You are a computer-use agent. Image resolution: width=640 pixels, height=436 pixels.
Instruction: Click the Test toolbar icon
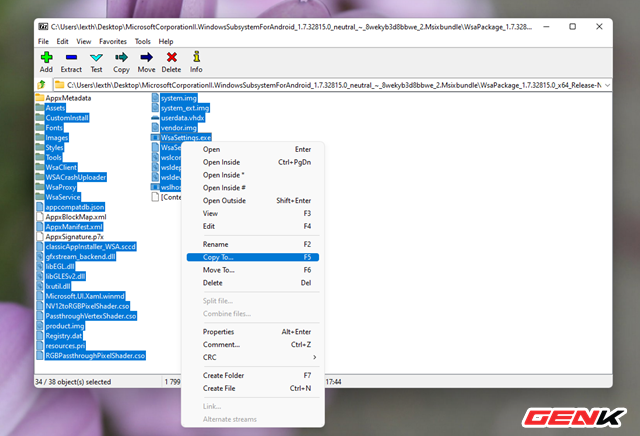pos(96,57)
